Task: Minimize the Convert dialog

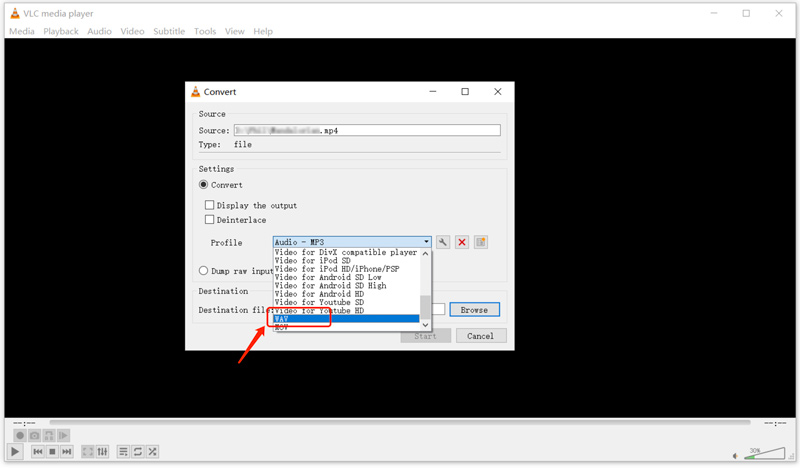Action: (433, 92)
